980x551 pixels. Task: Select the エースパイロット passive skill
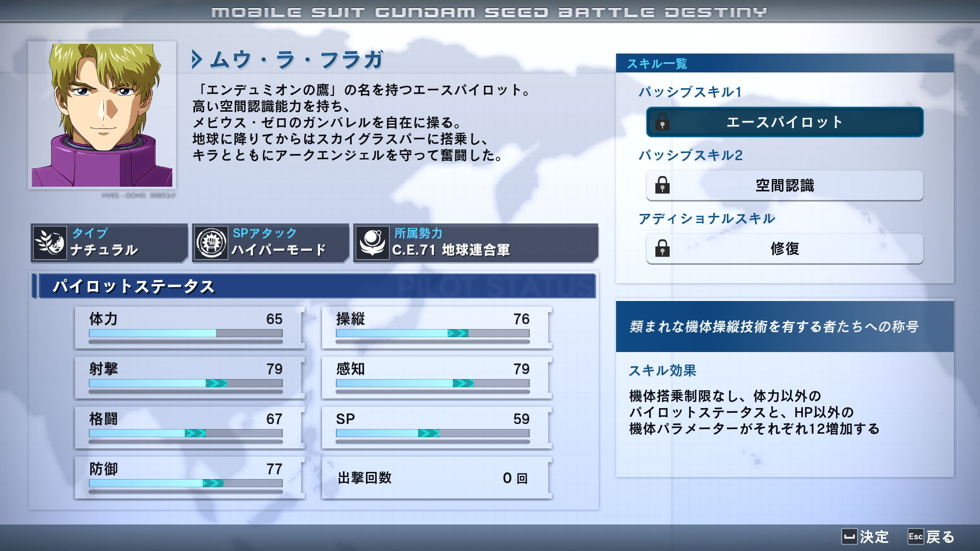click(x=784, y=122)
